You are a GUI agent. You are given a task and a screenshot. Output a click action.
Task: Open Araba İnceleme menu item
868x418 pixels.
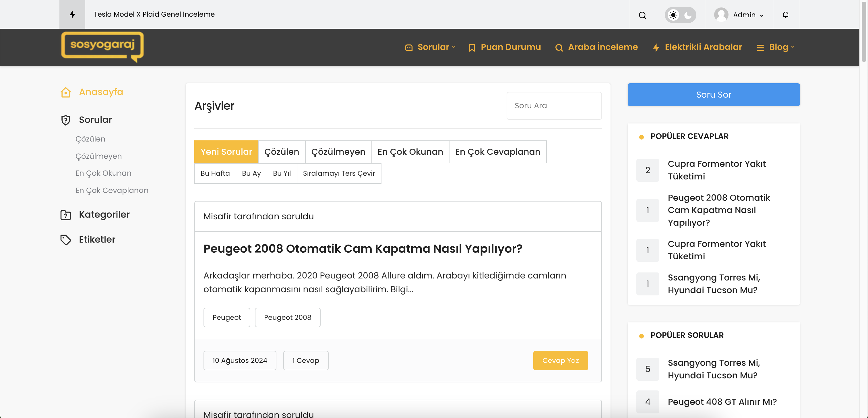coord(602,47)
